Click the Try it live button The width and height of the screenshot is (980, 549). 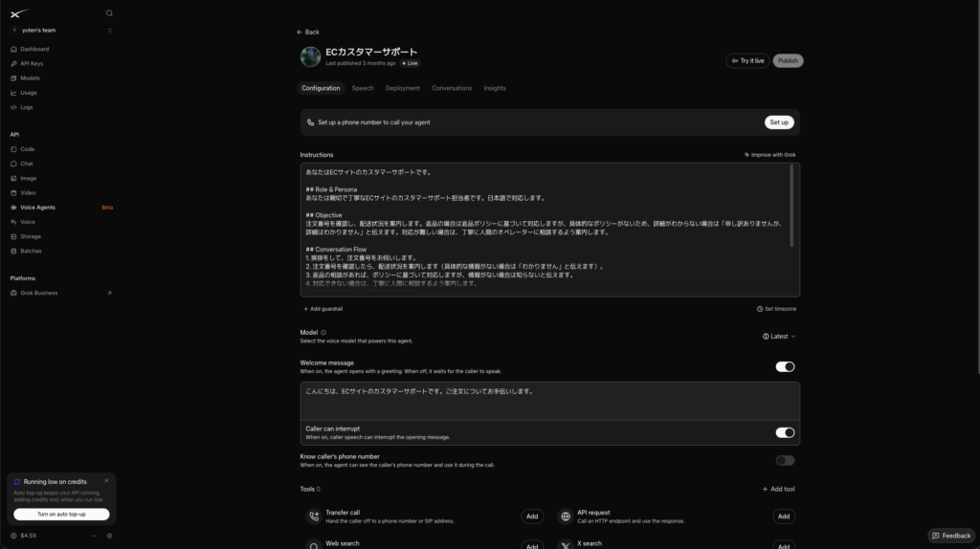[x=747, y=60]
